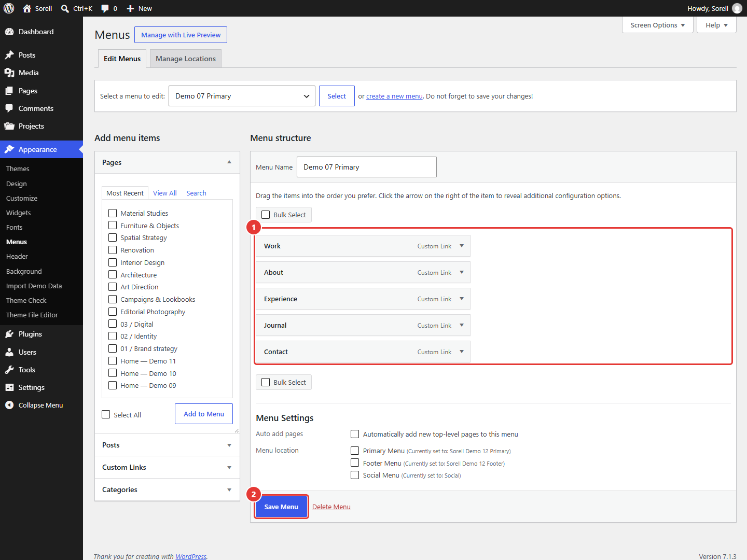The width and height of the screenshot is (747, 560).
Task: Open Manage with Live Preview
Action: pyautogui.click(x=181, y=35)
